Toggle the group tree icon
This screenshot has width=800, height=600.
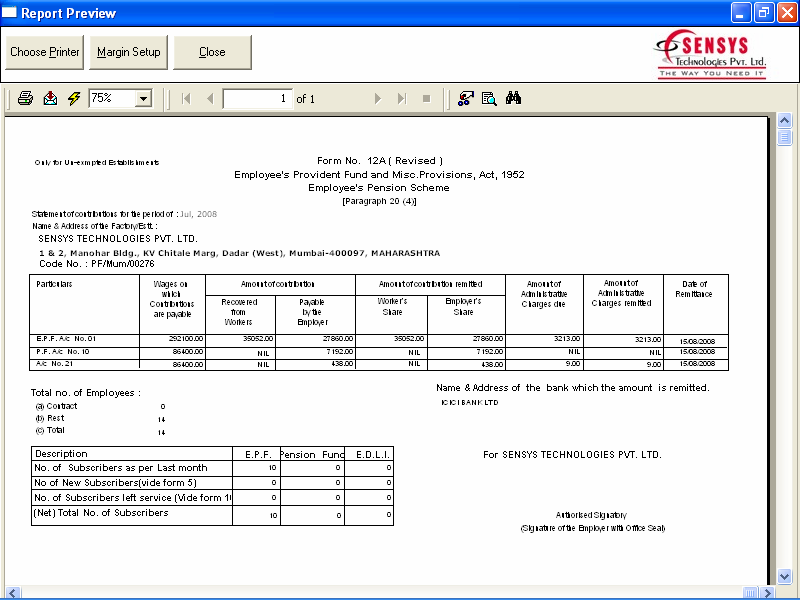[x=465, y=98]
